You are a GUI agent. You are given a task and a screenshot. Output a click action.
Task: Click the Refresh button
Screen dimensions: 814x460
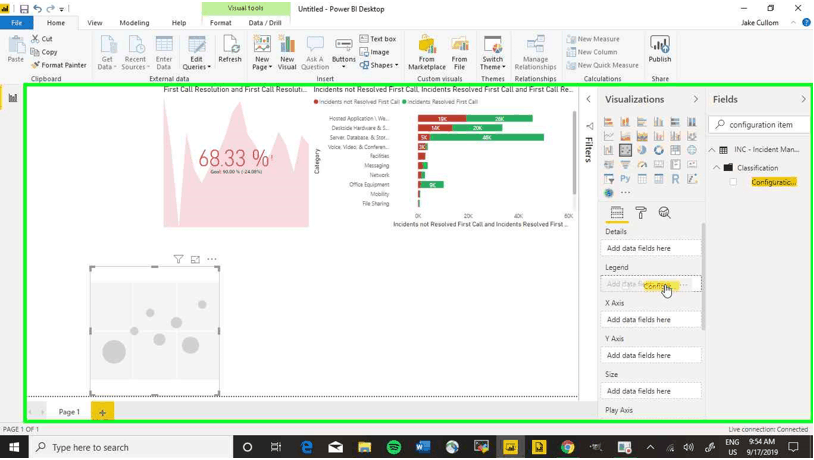230,50
